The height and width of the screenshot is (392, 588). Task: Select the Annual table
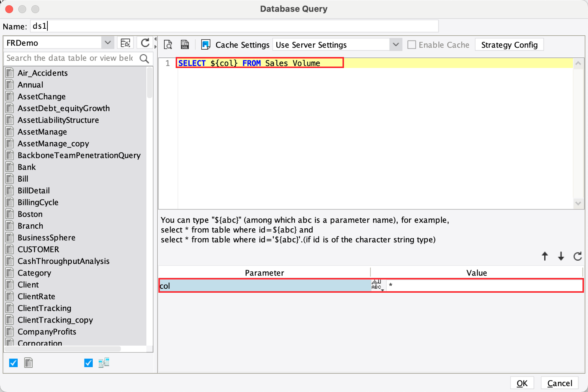pyautogui.click(x=31, y=85)
